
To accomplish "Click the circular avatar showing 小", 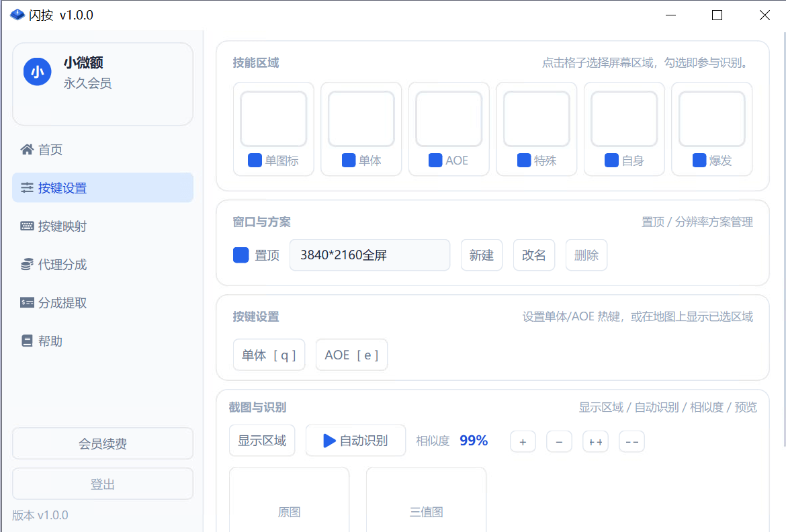I will pyautogui.click(x=38, y=71).
